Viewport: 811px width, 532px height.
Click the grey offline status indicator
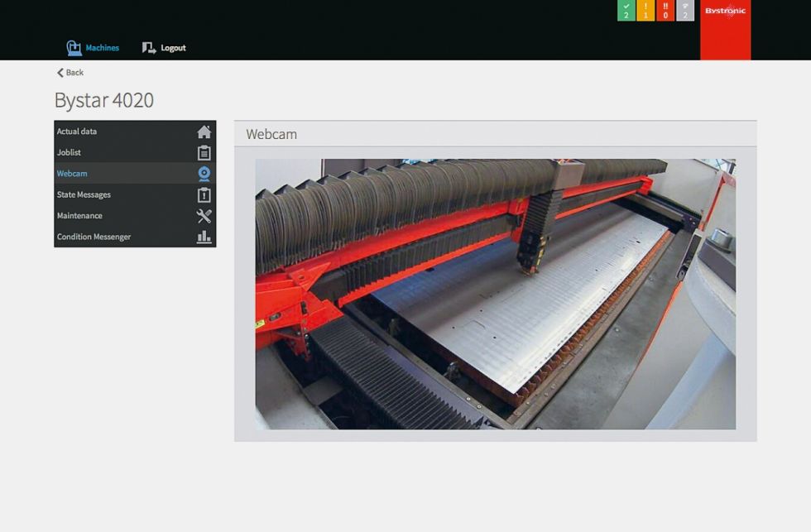point(685,10)
